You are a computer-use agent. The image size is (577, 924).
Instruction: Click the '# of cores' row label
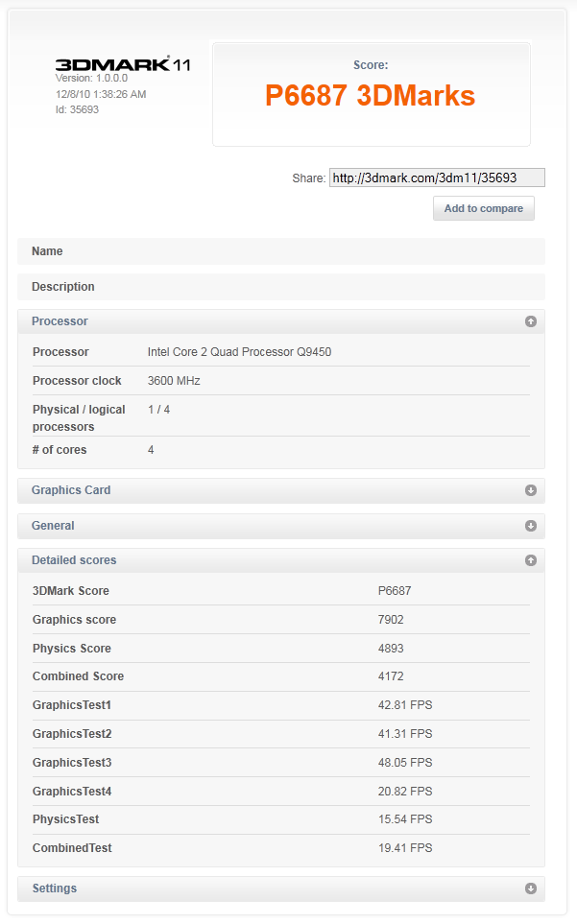59,450
